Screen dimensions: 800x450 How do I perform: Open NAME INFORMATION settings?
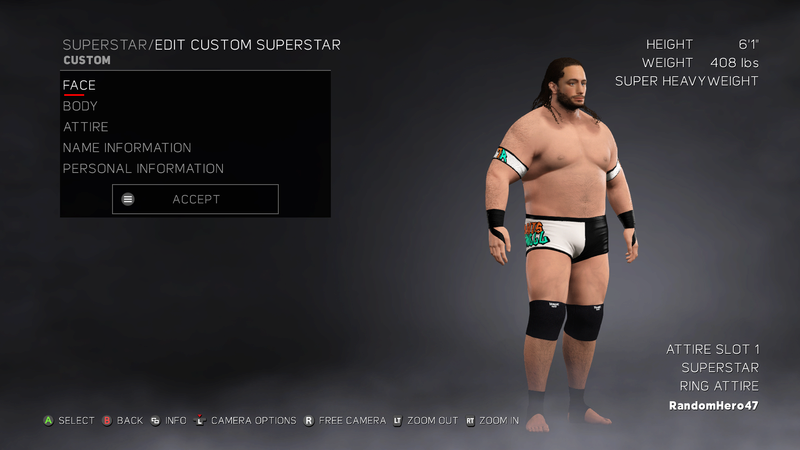pyautogui.click(x=127, y=148)
